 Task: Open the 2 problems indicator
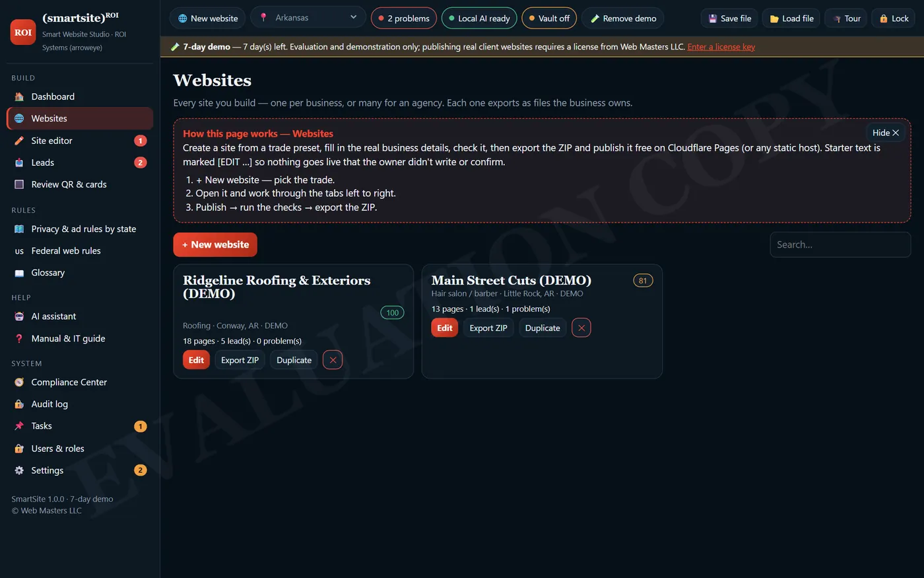(404, 18)
